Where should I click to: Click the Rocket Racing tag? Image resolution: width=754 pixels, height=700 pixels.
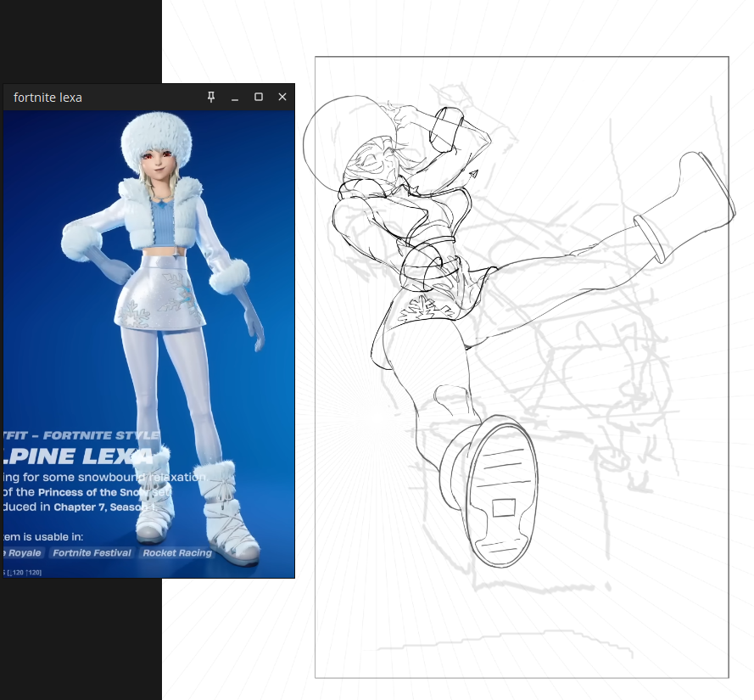(x=177, y=552)
